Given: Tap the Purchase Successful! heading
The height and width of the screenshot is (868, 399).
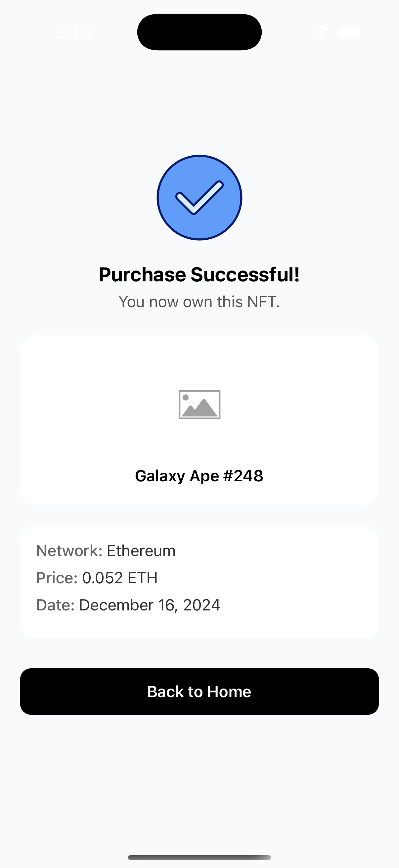Looking at the screenshot, I should pos(199,274).
